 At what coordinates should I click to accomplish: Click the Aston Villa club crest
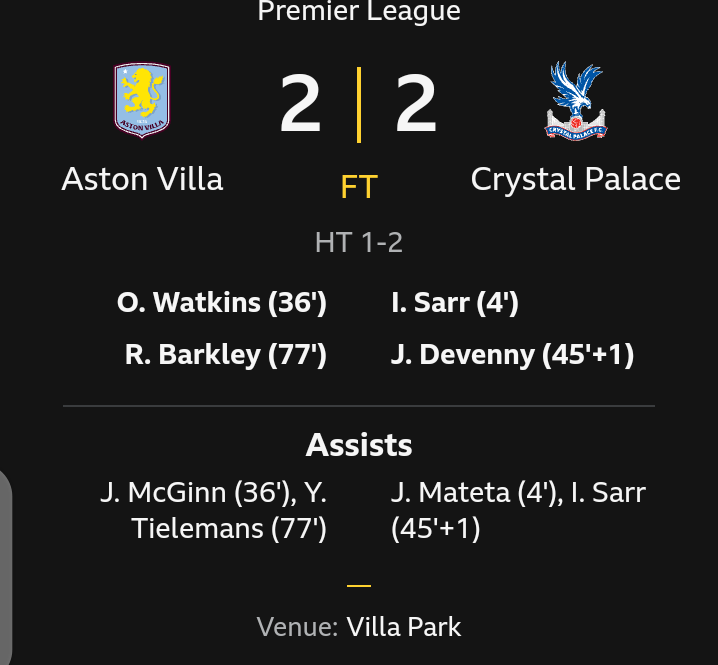point(142,100)
